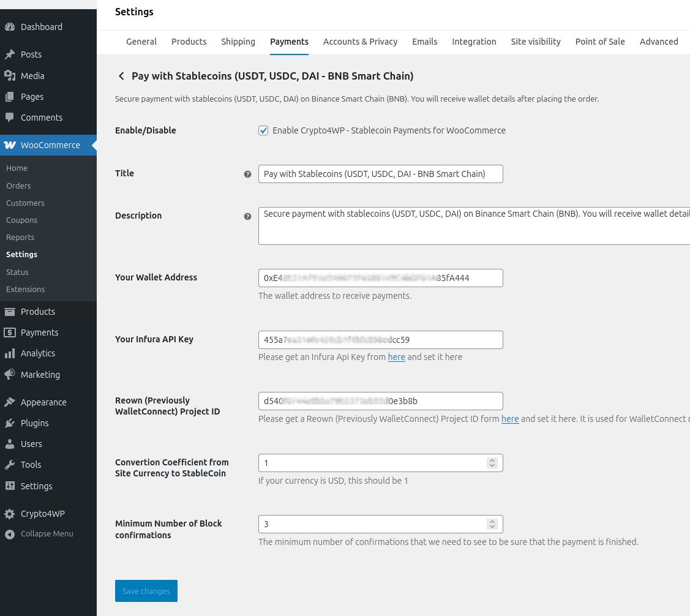Click the Settings sliders icon in sidebar
This screenshot has width=690, height=616.
pos(10,486)
